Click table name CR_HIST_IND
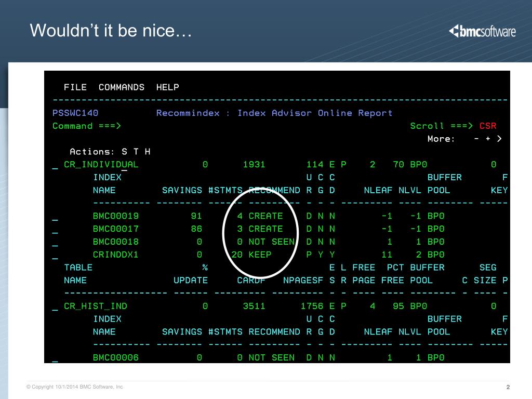This screenshot has height=399, width=532. [x=96, y=306]
